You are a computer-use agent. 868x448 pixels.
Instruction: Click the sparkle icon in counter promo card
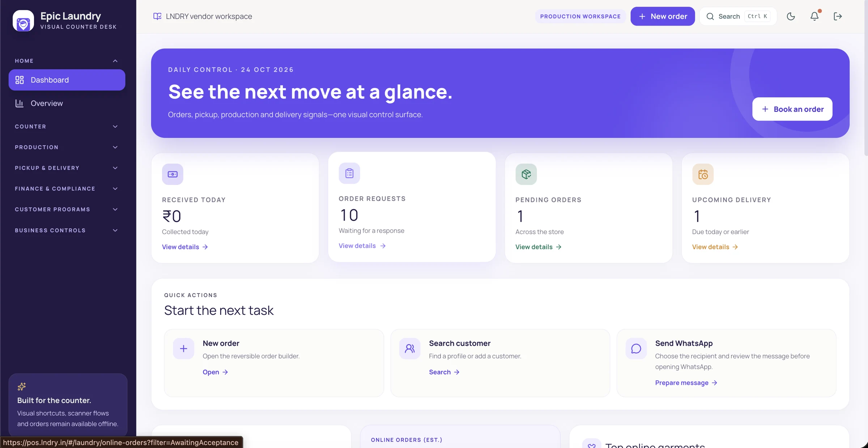point(22,386)
